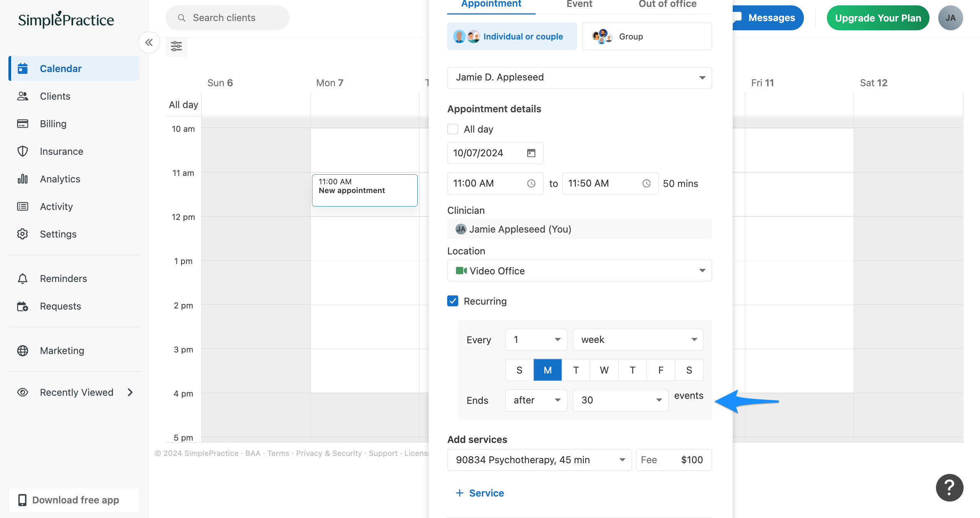The width and height of the screenshot is (980, 518).
Task: Click the Upgrade Your Plan button
Action: click(x=877, y=18)
